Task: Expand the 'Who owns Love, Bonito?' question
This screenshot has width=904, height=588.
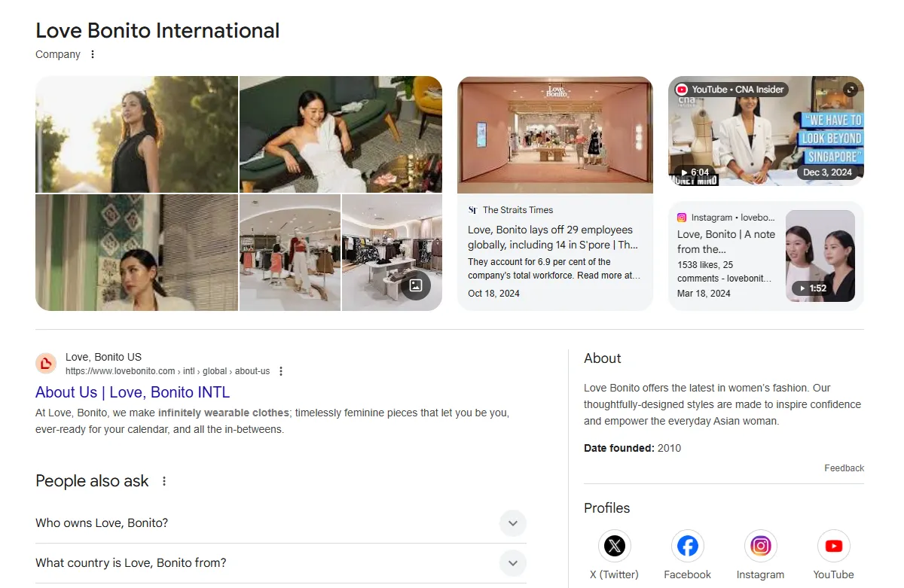Action: click(x=512, y=523)
